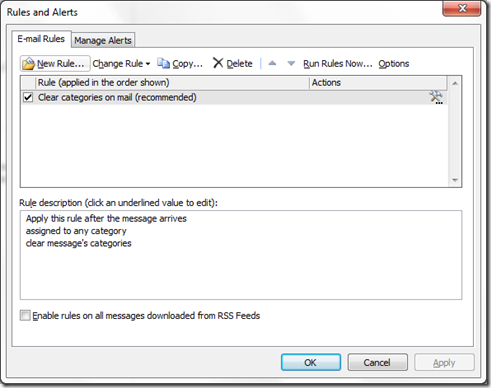The width and height of the screenshot is (491, 388).
Task: Move rule up with the up arrow
Action: click(x=272, y=63)
